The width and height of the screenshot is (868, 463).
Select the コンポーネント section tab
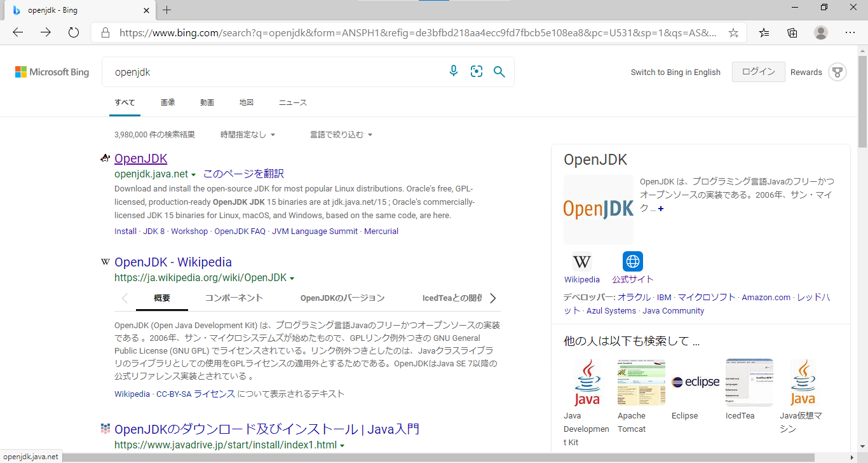click(234, 298)
